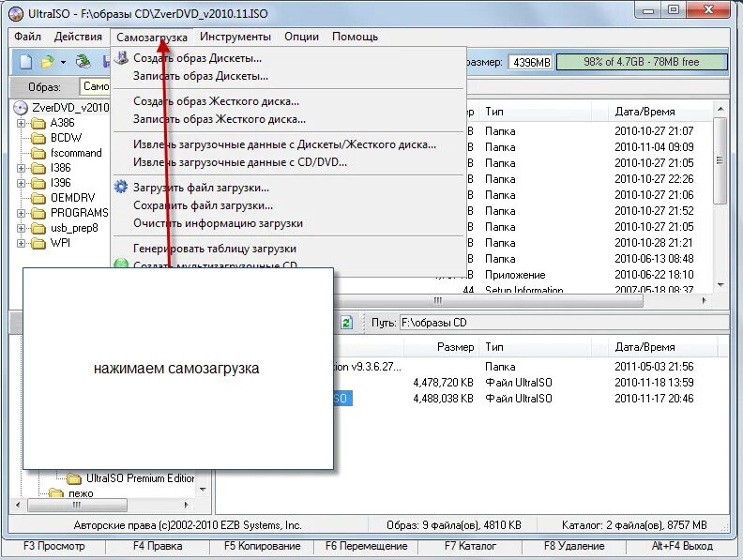Click the New image toolbar icon
Viewport: 743px width, 560px height.
(x=26, y=62)
